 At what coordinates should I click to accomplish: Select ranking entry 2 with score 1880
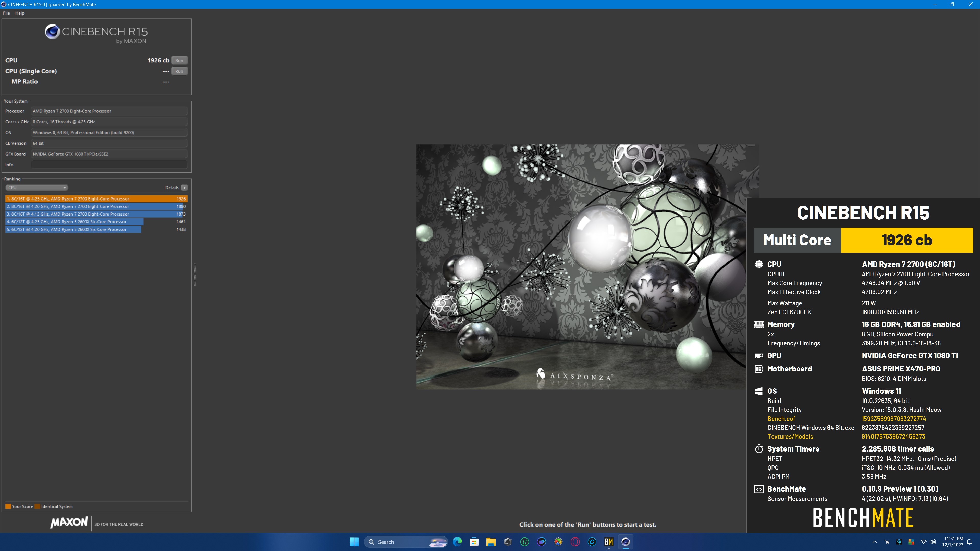(96, 206)
